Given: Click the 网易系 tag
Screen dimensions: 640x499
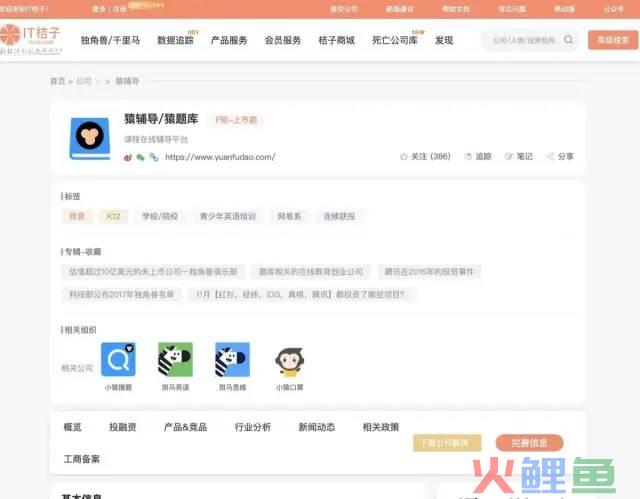Looking at the screenshot, I should pos(289,217).
